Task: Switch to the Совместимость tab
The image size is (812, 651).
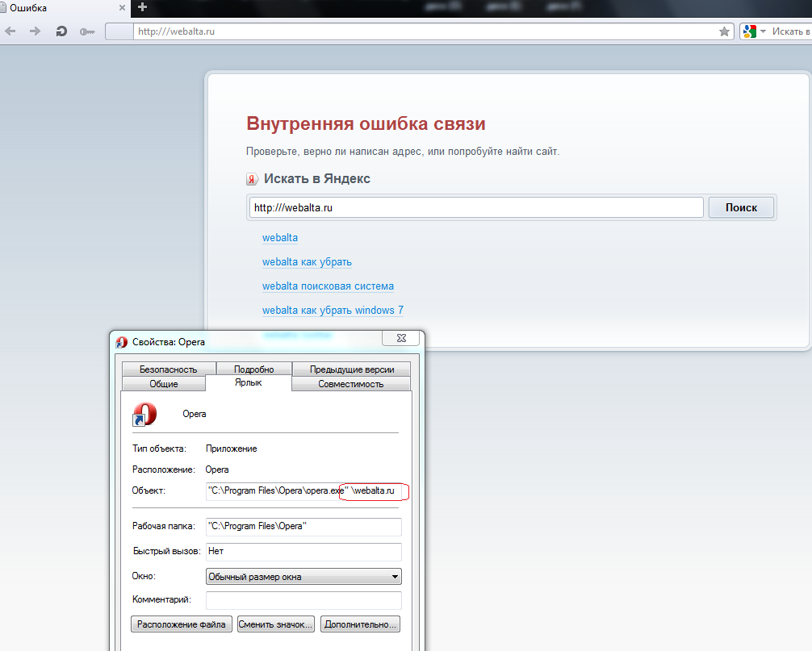Action: [x=351, y=383]
